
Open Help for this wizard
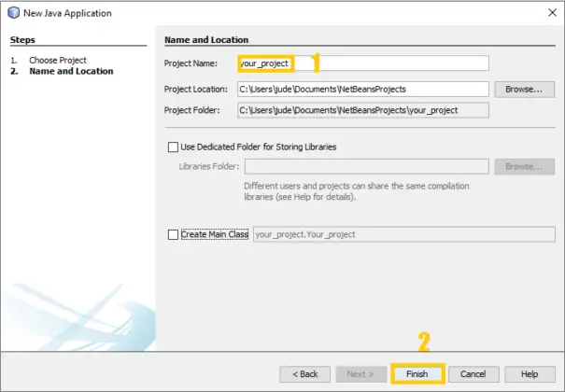coord(530,373)
